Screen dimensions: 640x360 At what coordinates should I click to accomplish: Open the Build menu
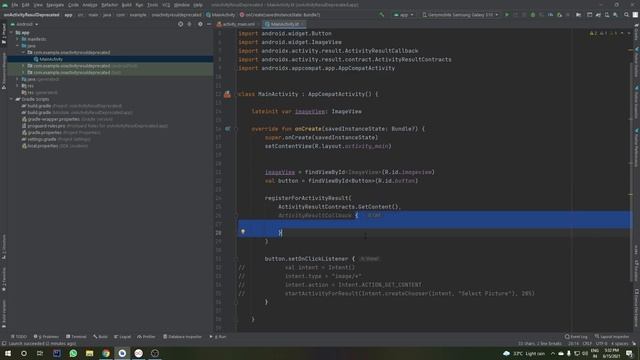[x=127, y=5]
